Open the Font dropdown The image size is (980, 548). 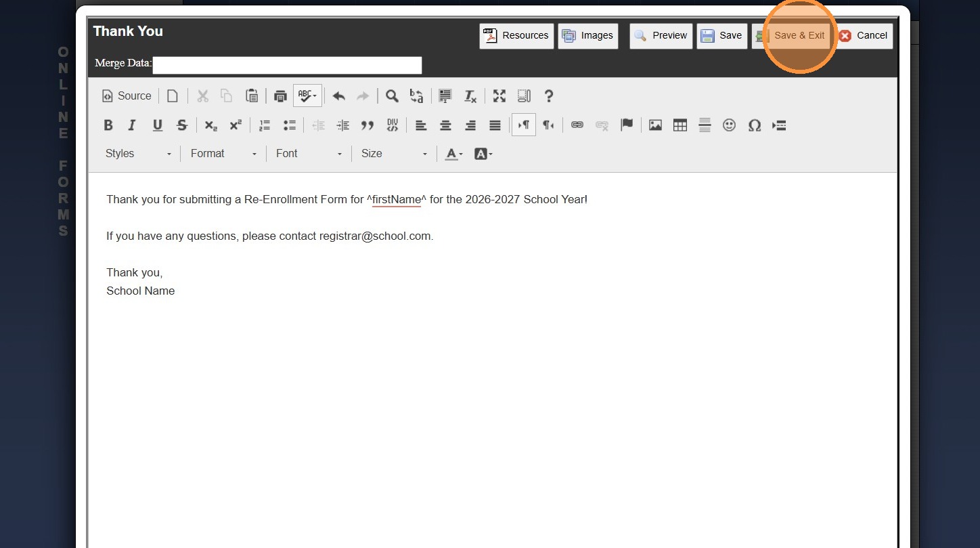[x=309, y=154]
